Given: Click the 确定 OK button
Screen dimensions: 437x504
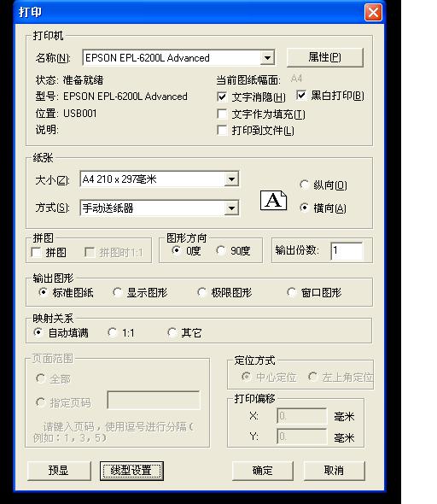Looking at the screenshot, I should [262, 471].
